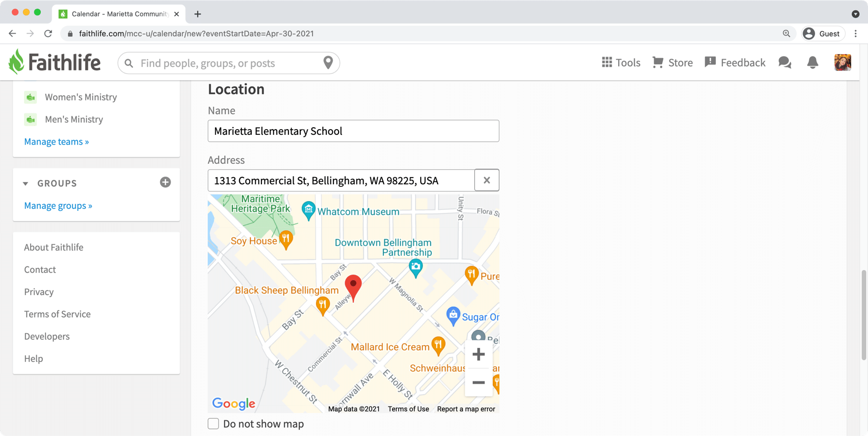Click the Pure restaurant marker
Image resolution: width=868 pixels, height=436 pixels.
[471, 275]
